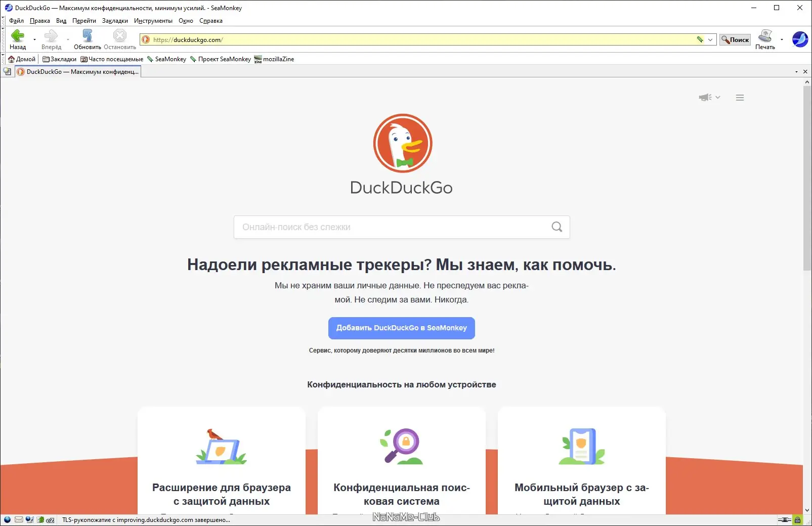Open the list-all-tabs dropdown arrow
This screenshot has height=526, width=812.
click(796, 72)
